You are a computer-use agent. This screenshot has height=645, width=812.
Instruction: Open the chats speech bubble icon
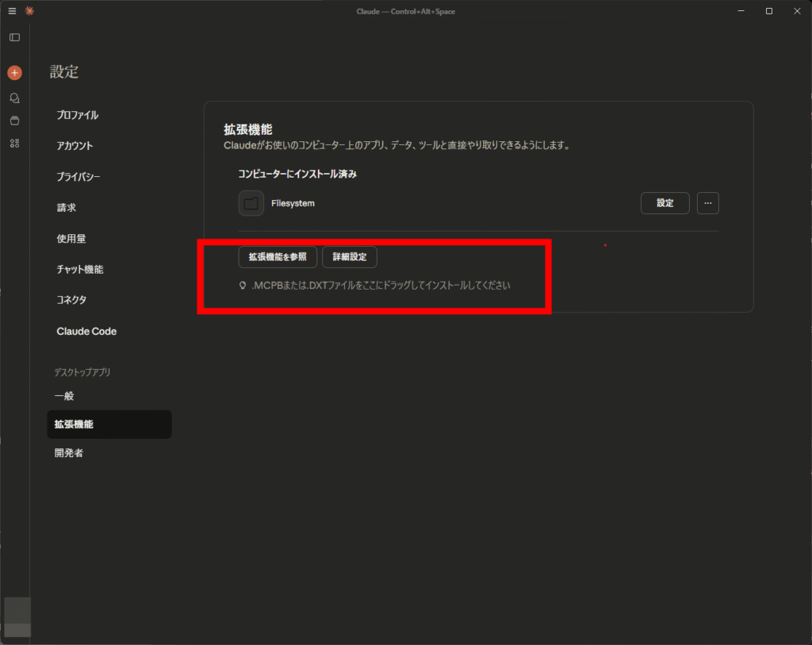(x=14, y=98)
